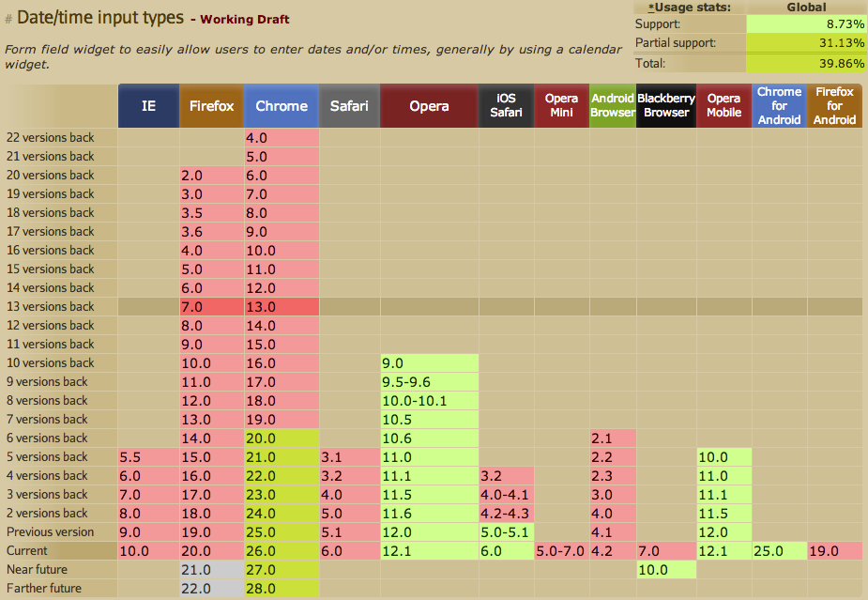Click the iOS Safari 3.2 cell

(x=507, y=476)
